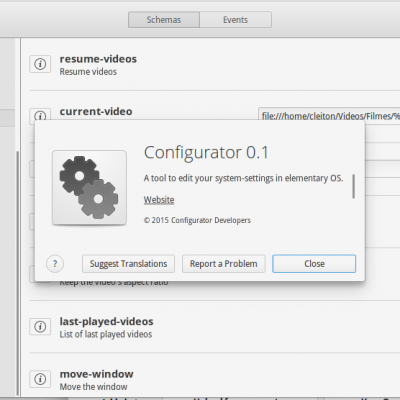
Task: Open info for last-played-videos key
Action: click(x=40, y=326)
